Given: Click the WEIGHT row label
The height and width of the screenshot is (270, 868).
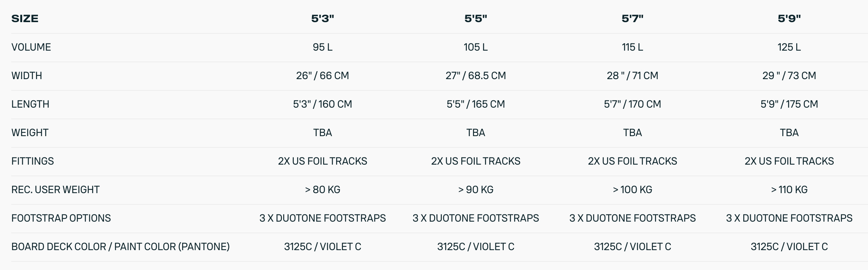Looking at the screenshot, I should [x=30, y=133].
